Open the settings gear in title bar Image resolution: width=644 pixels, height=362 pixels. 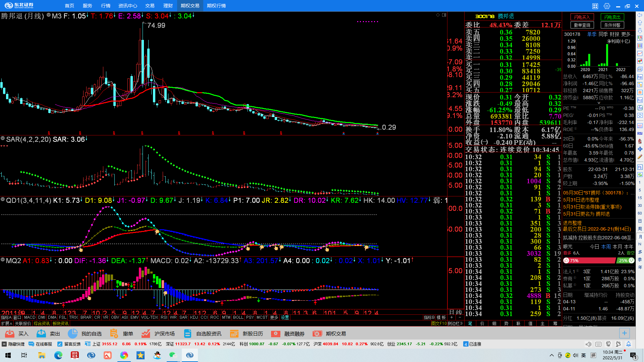coord(607,6)
